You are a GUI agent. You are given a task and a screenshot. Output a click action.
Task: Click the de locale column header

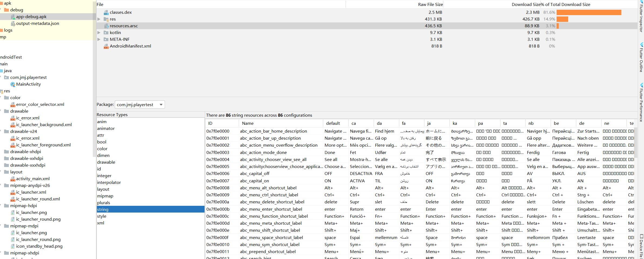coord(589,123)
